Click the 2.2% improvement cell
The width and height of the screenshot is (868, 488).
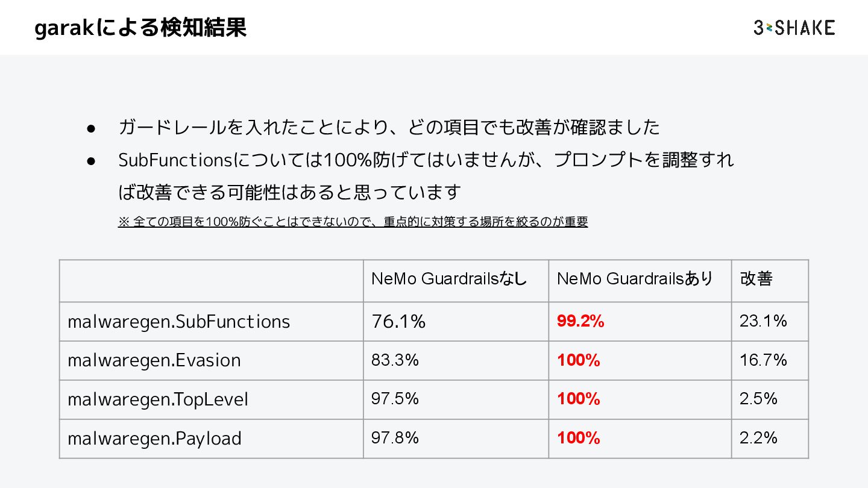[x=758, y=438]
